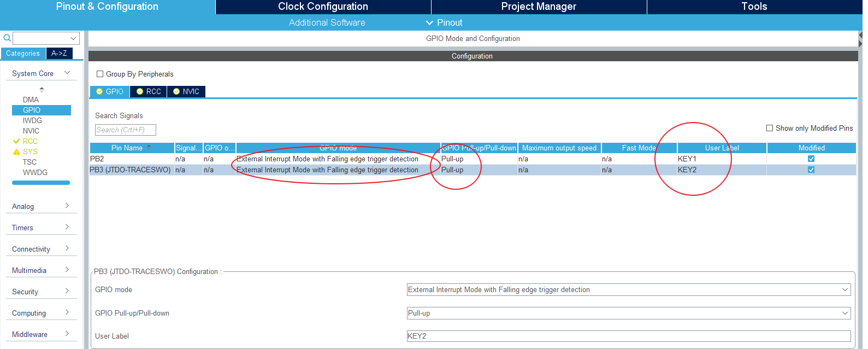Click the status icon on NVIC tab

coord(176,91)
